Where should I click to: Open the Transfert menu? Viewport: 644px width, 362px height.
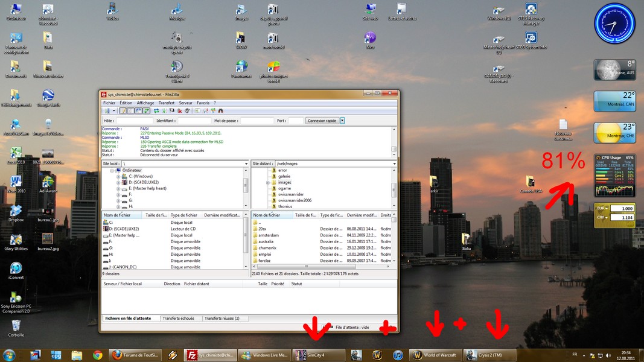pos(167,103)
